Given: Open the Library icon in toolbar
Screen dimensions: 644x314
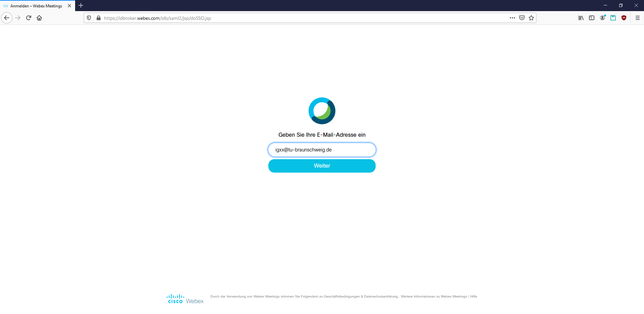Looking at the screenshot, I should point(581,18).
